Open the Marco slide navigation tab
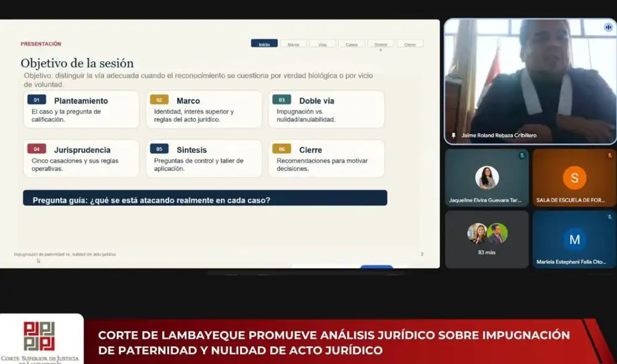 pos(293,44)
